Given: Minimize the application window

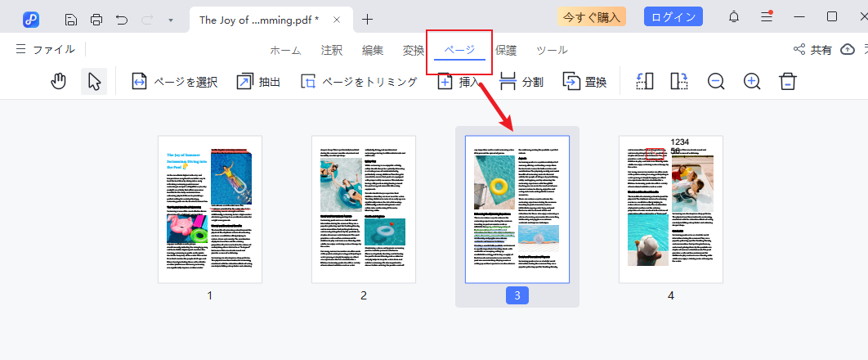Looking at the screenshot, I should pos(799,17).
